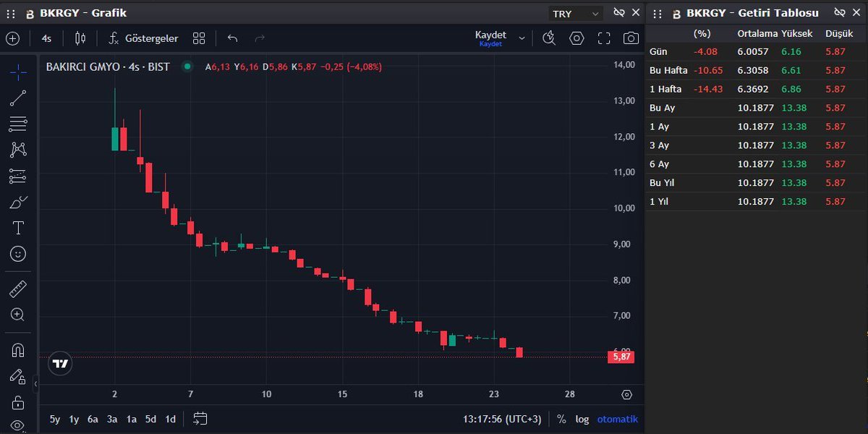Open the indicator templates grid icon
Image resolution: width=868 pixels, height=434 pixels.
pos(199,38)
